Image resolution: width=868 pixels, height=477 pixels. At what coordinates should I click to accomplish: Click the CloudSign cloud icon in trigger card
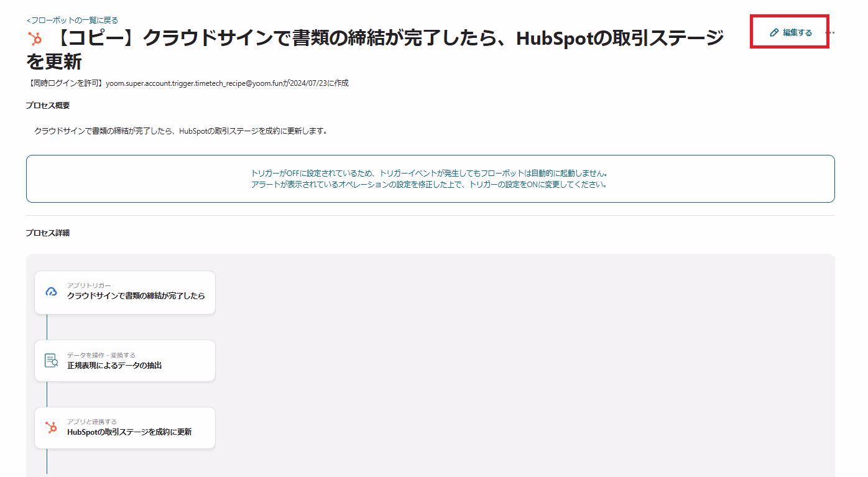tap(52, 292)
